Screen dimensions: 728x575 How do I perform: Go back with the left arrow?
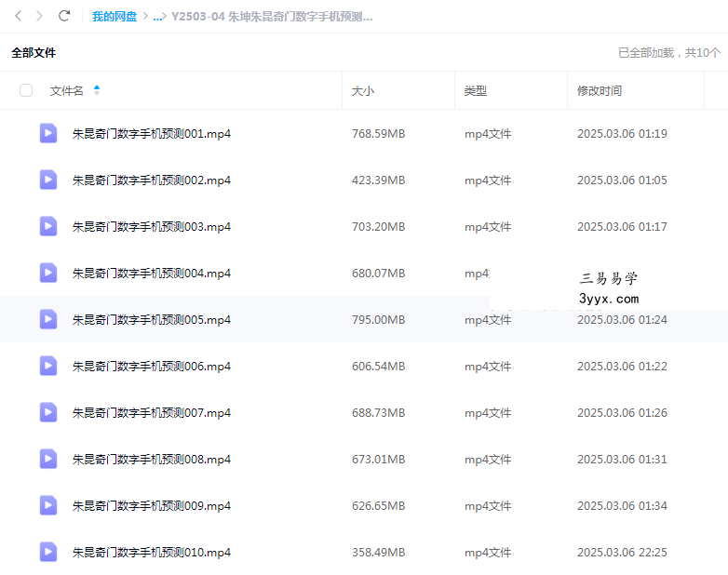pyautogui.click(x=18, y=16)
